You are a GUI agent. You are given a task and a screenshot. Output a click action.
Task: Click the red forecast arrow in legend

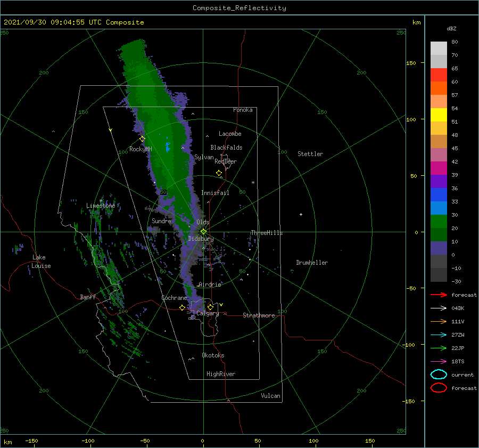[x=439, y=295]
